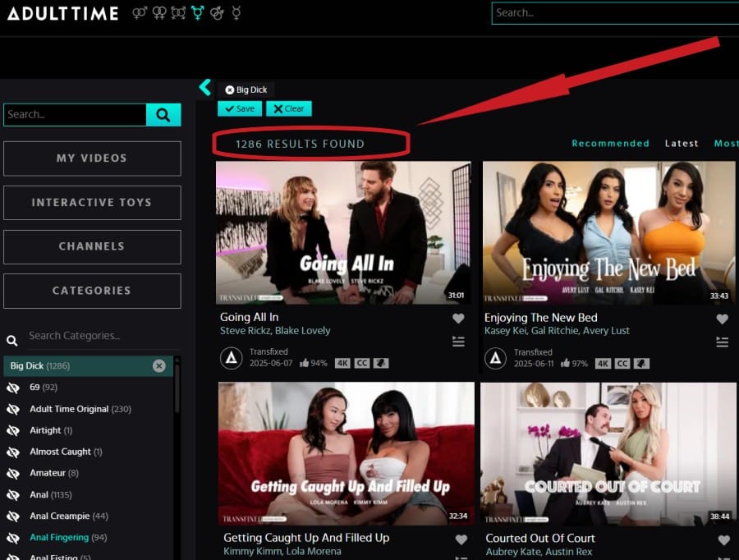Toggle the eye icon for the 69 category
This screenshot has width=739, height=560.
click(13, 388)
